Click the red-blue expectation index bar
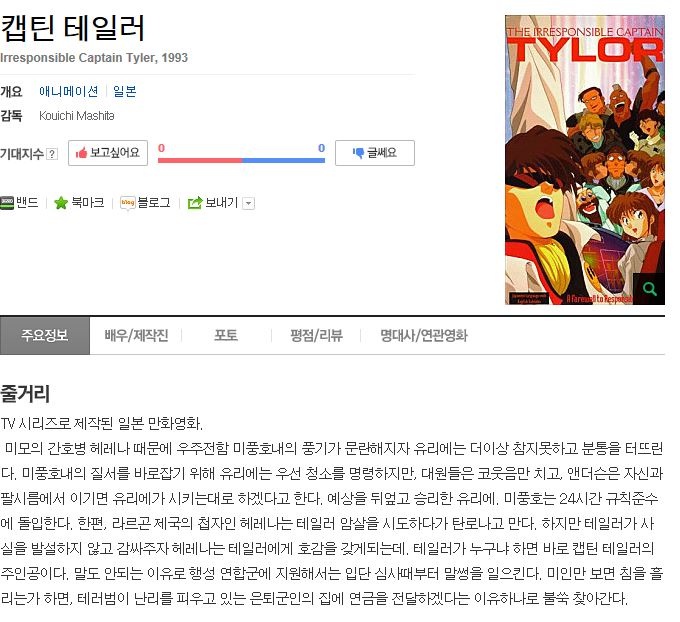Image resolution: width=680 pixels, height=622 pixels. pos(241,160)
